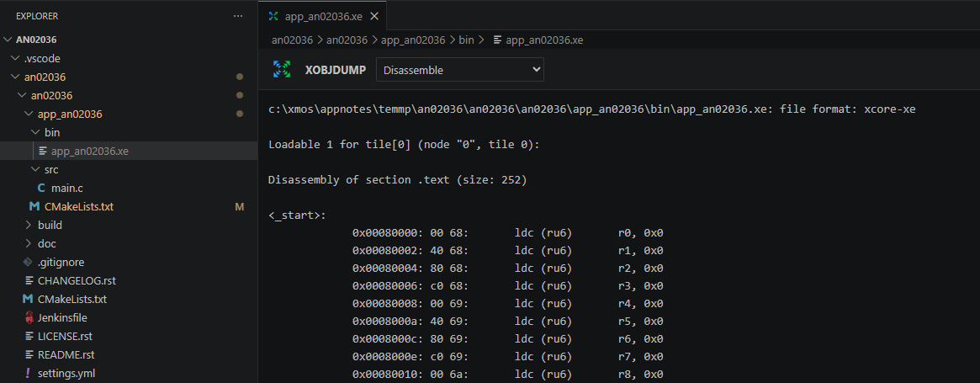Click the app_an02036.xe breadcrumb segment
The image size is (980, 383).
click(x=544, y=40)
